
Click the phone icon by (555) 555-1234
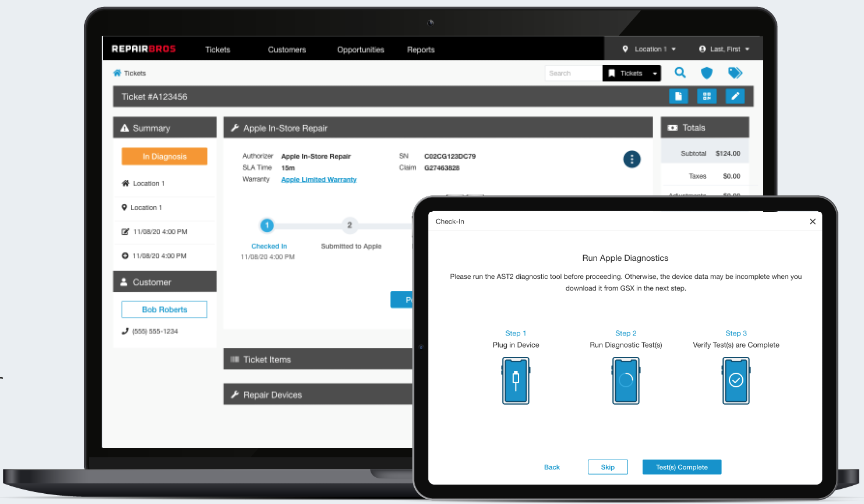(x=125, y=331)
